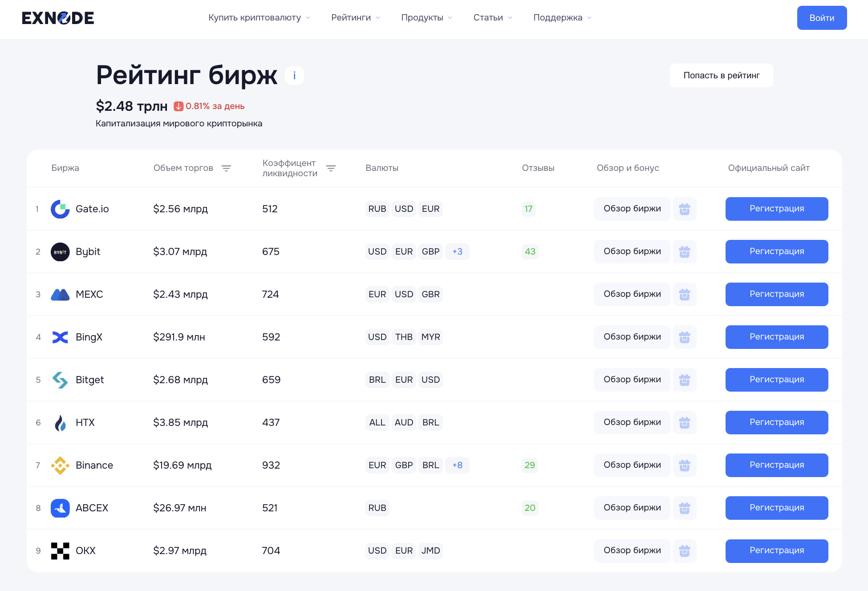Click the gift bonus icon for Gate.io
Viewport: 868px width, 591px height.
[684, 209]
